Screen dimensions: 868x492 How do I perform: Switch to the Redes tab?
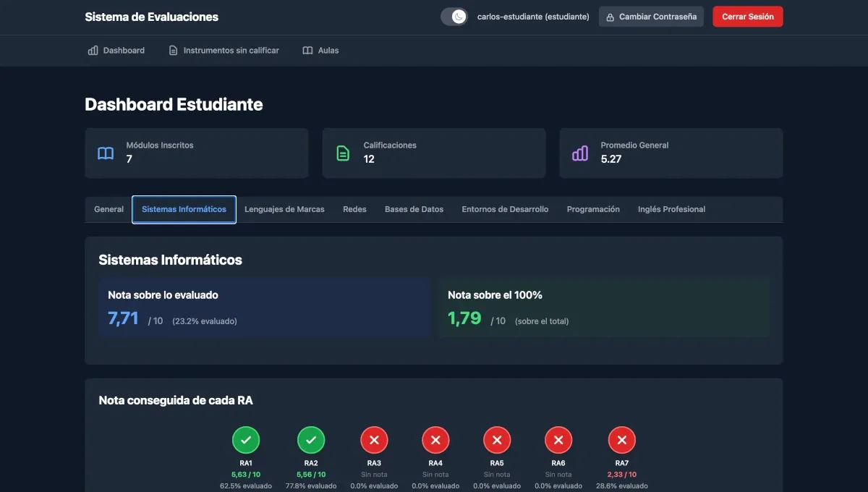[x=354, y=209]
